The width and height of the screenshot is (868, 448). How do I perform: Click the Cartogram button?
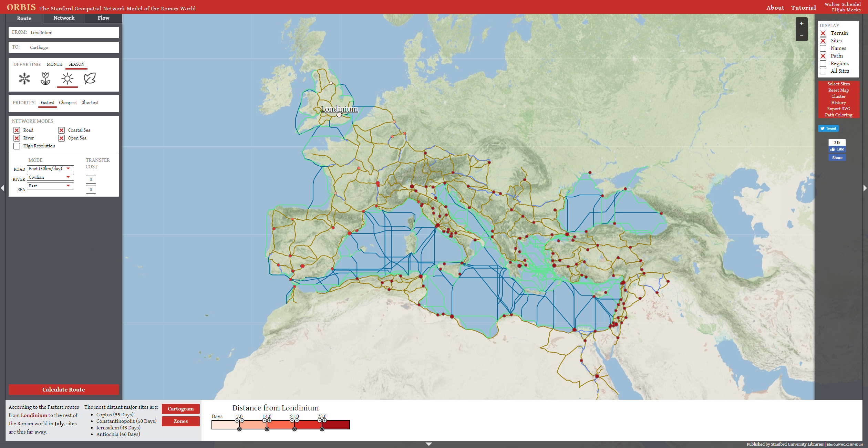(x=180, y=409)
